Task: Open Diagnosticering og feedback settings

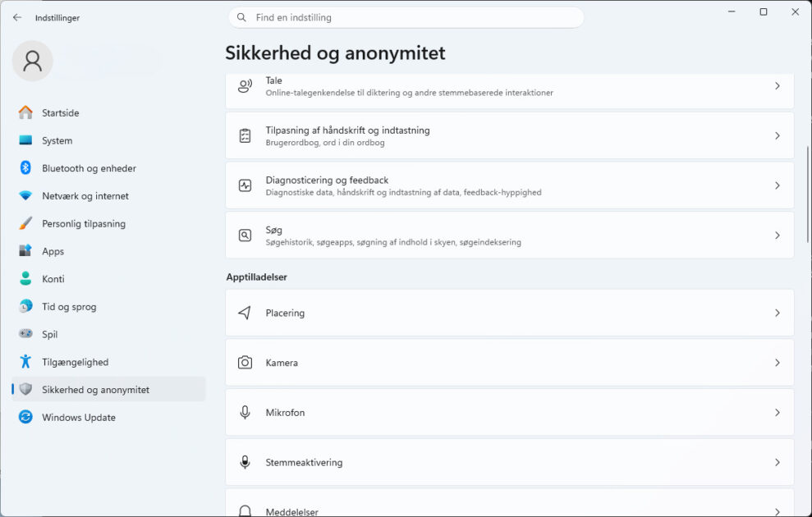Action: 510,185
